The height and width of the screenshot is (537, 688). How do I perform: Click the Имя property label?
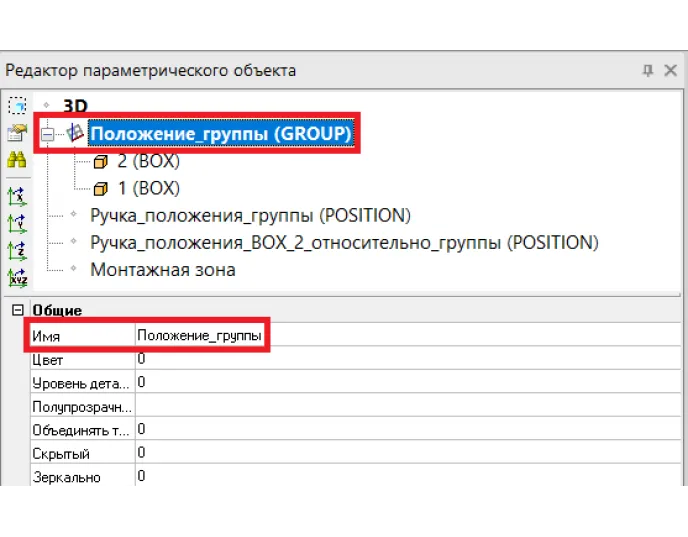tap(46, 337)
